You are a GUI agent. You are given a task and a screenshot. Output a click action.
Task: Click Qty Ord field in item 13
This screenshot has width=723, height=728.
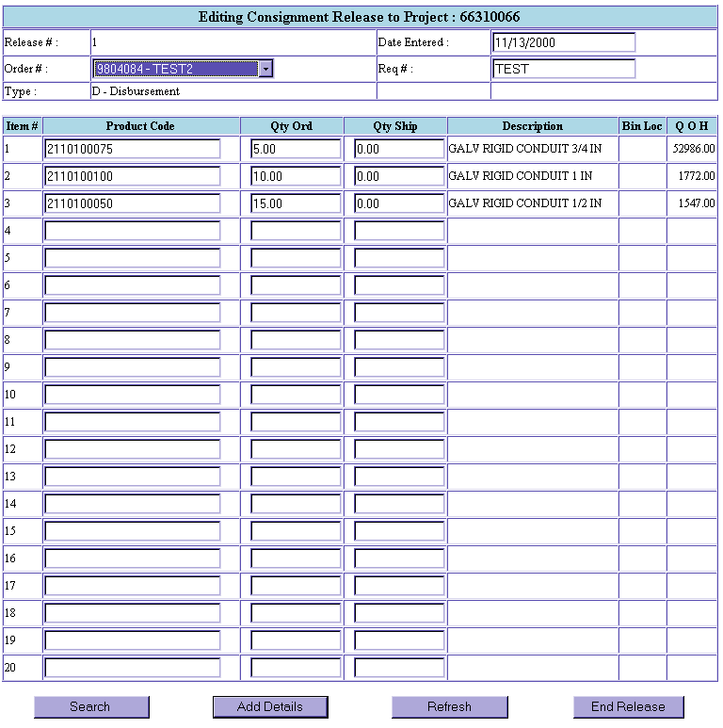tap(296, 477)
